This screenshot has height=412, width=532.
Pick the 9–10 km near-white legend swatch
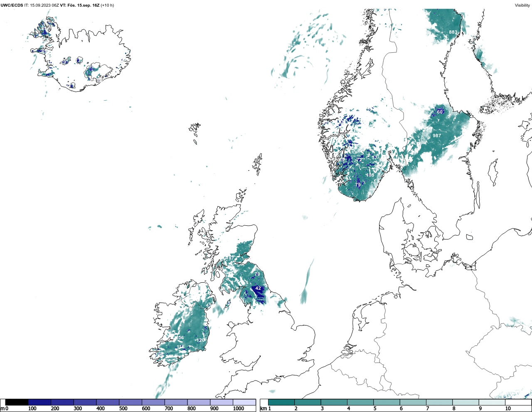(492, 402)
